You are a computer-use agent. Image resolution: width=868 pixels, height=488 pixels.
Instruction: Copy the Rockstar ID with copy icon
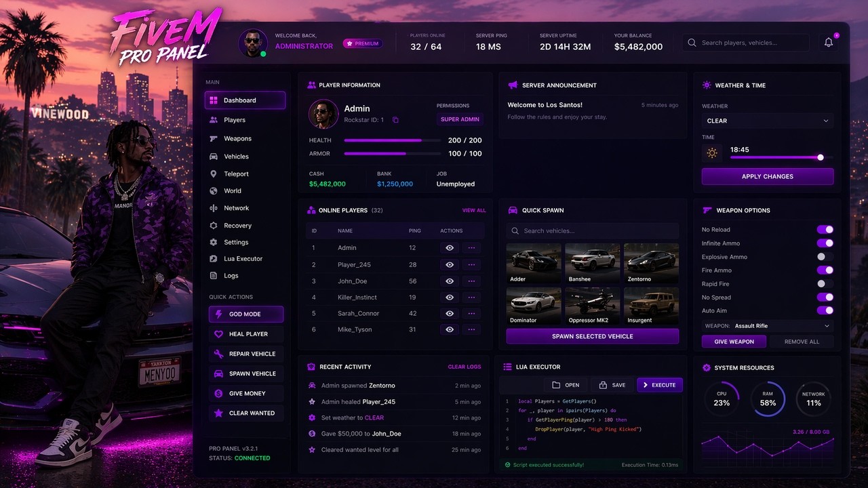pos(395,120)
